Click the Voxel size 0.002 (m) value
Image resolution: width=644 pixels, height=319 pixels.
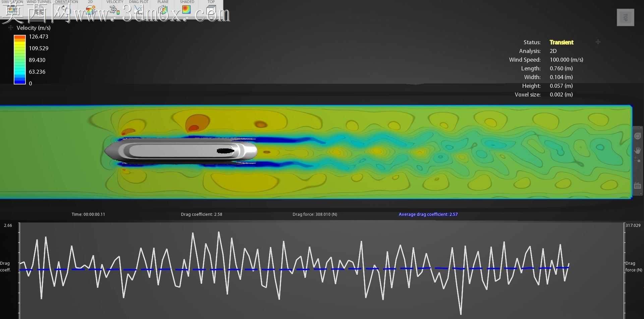pos(561,94)
